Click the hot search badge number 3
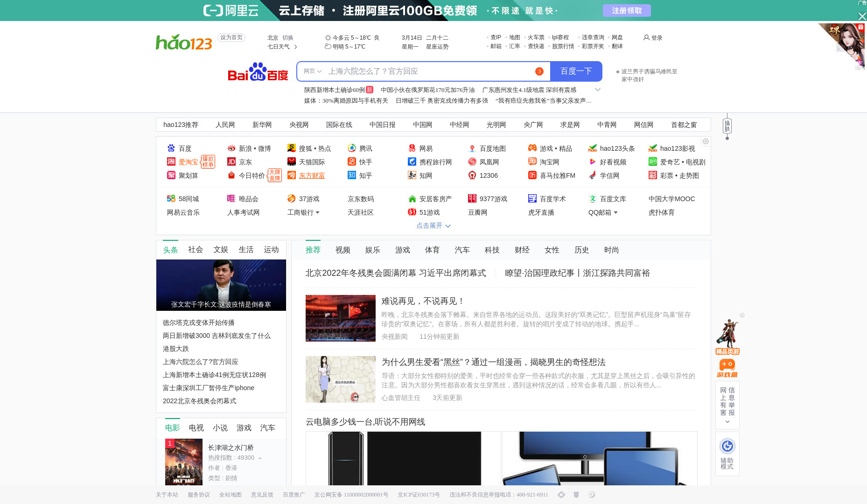 pyautogui.click(x=539, y=71)
